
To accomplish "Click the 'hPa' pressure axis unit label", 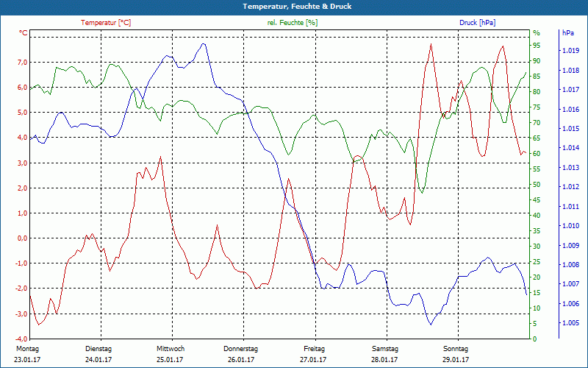I will click(x=567, y=33).
